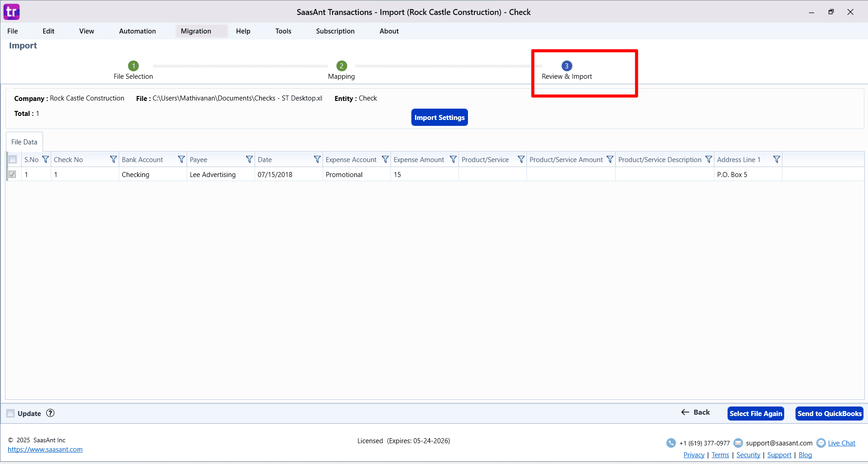Open the Tools menu

coord(283,31)
